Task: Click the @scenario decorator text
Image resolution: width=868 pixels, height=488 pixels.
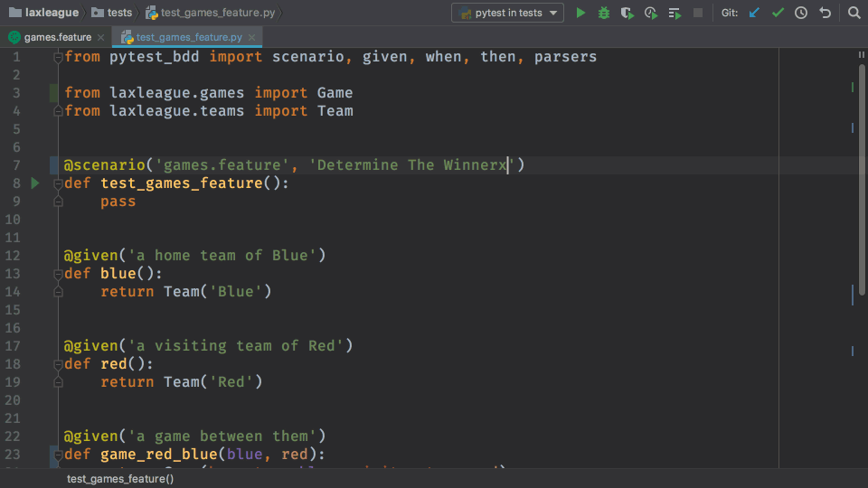Action: click(x=104, y=164)
